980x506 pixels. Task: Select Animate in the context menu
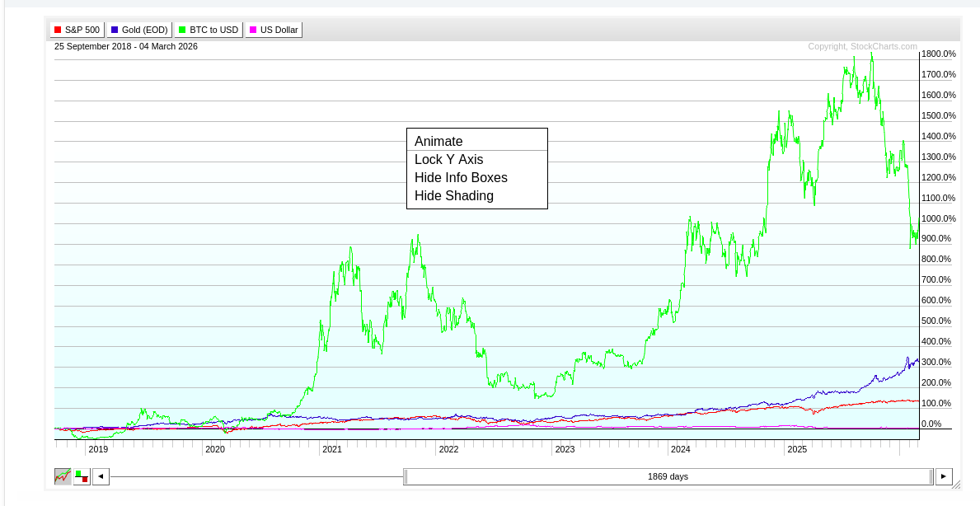pos(477,141)
